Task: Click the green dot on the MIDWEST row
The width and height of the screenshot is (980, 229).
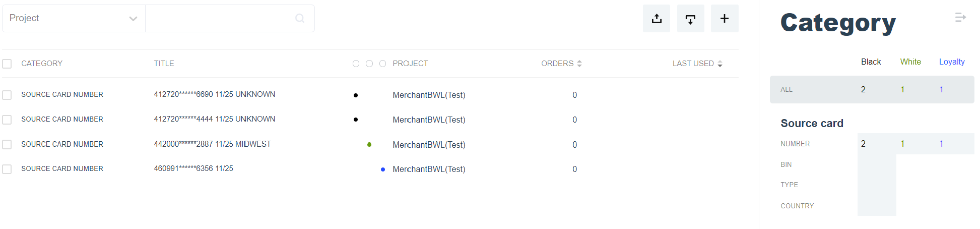Action: [x=369, y=145]
